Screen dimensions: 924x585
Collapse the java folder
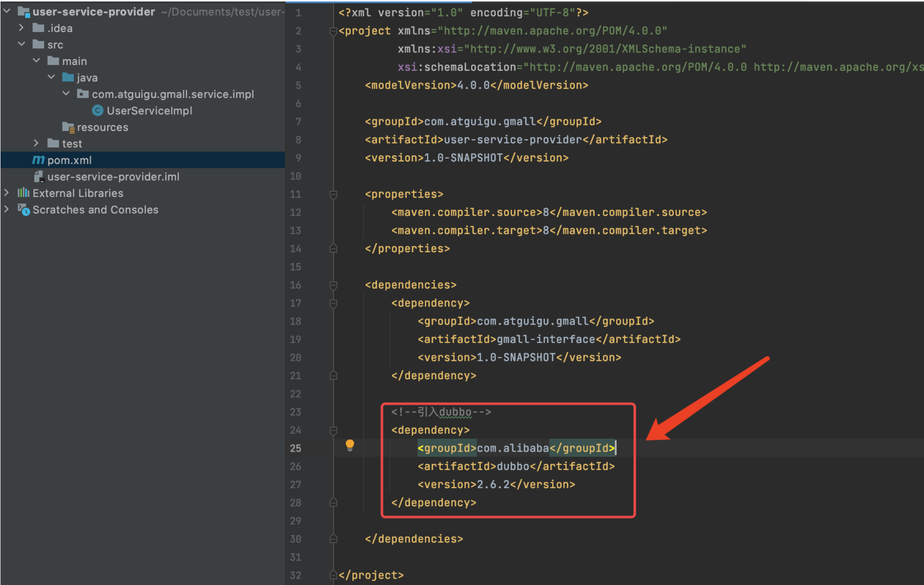51,77
